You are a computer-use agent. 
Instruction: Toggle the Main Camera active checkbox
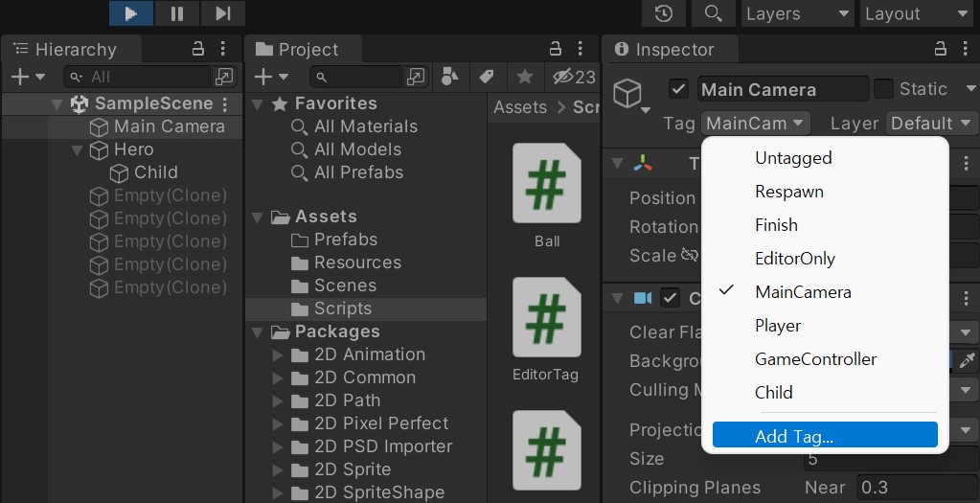(x=679, y=89)
